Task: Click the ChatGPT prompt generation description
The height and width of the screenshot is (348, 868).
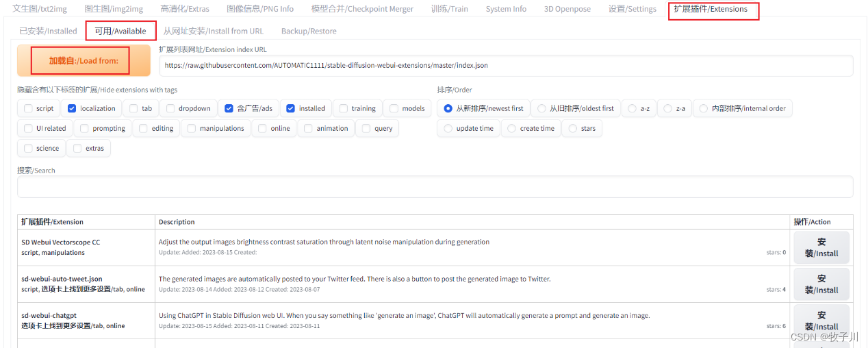Action: pos(404,316)
